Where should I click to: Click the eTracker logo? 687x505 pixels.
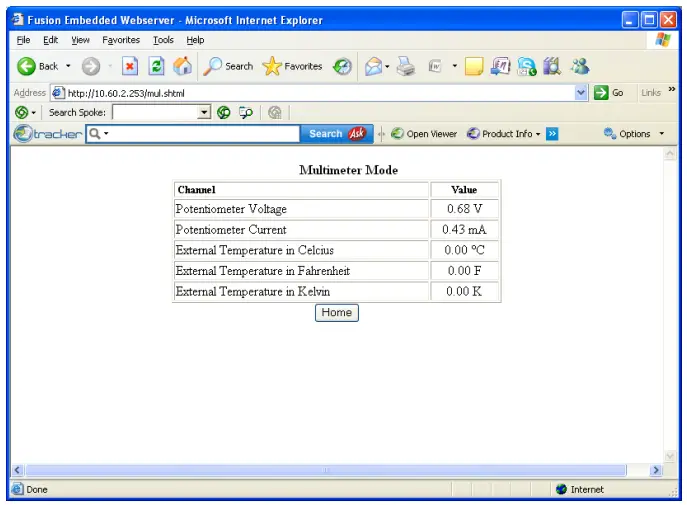coord(48,134)
